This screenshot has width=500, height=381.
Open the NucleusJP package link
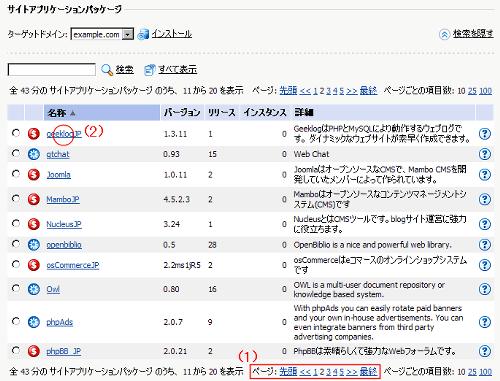point(64,224)
